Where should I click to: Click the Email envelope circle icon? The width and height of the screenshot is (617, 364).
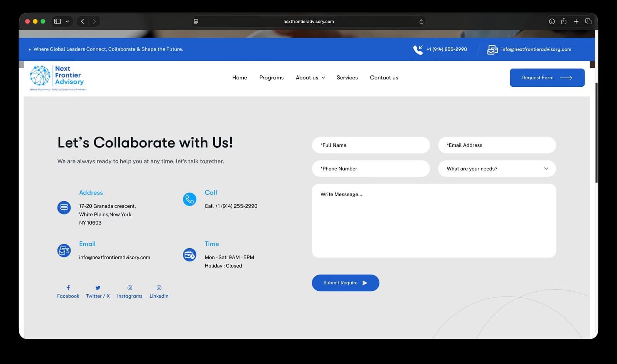pos(64,251)
